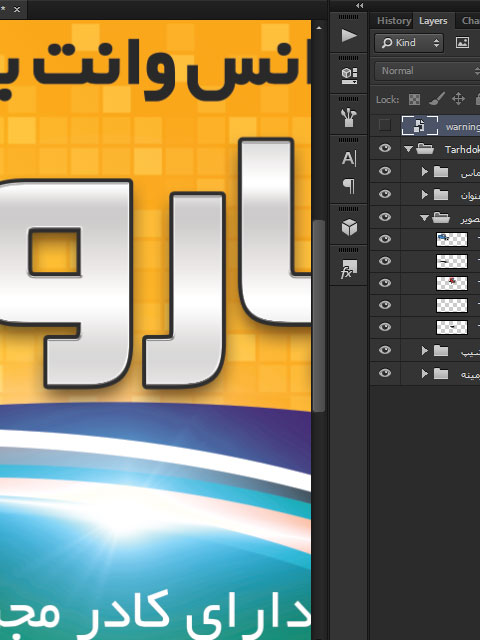480x640 pixels.
Task: Expand the 'ماس' group triangle
Action: click(x=424, y=172)
